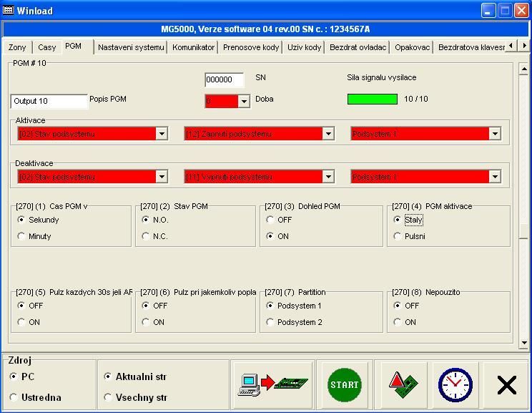Screen dimensions: 532x413
Task: Expand Aktivace Zapnuti podsystemu dropdown
Action: click(328, 134)
